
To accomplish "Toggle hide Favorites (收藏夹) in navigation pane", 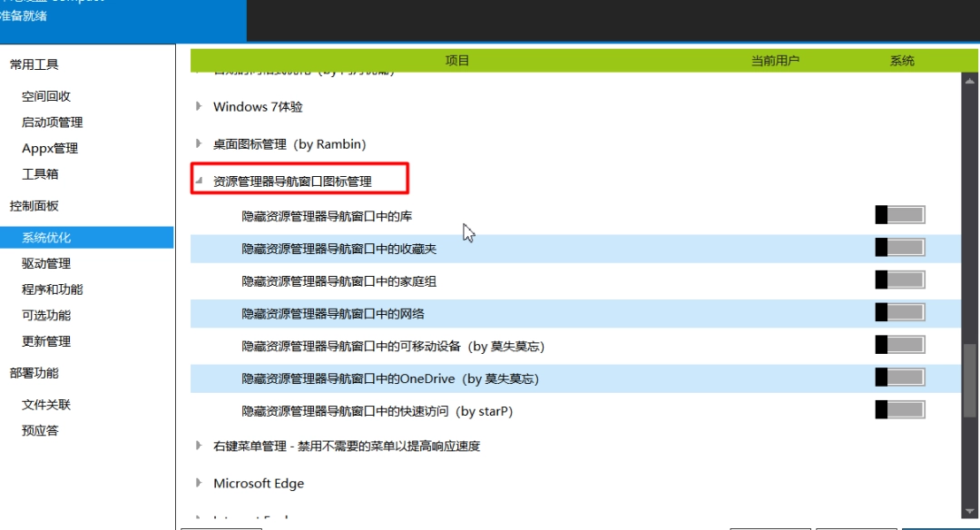I will (900, 248).
